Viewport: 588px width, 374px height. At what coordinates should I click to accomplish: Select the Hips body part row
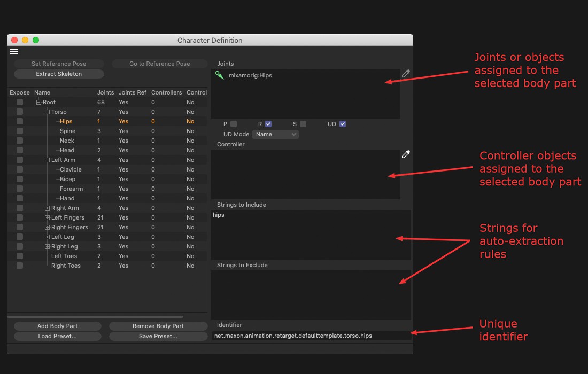point(107,121)
